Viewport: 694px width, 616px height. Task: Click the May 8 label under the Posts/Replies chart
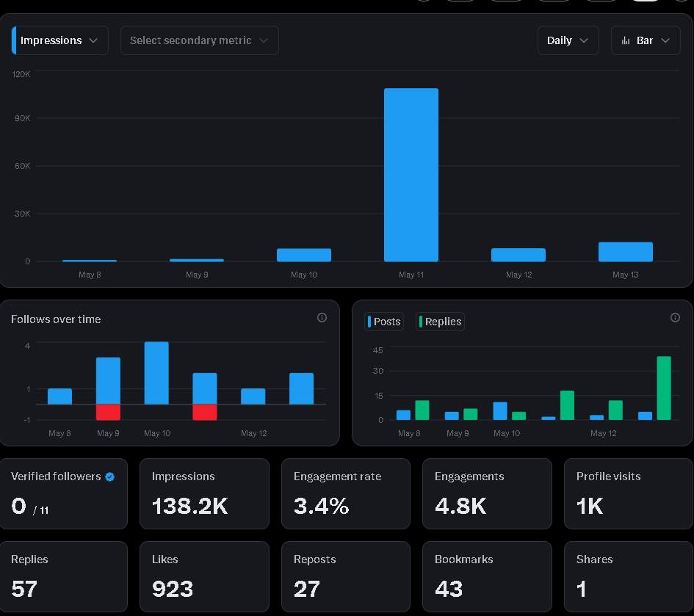point(409,433)
